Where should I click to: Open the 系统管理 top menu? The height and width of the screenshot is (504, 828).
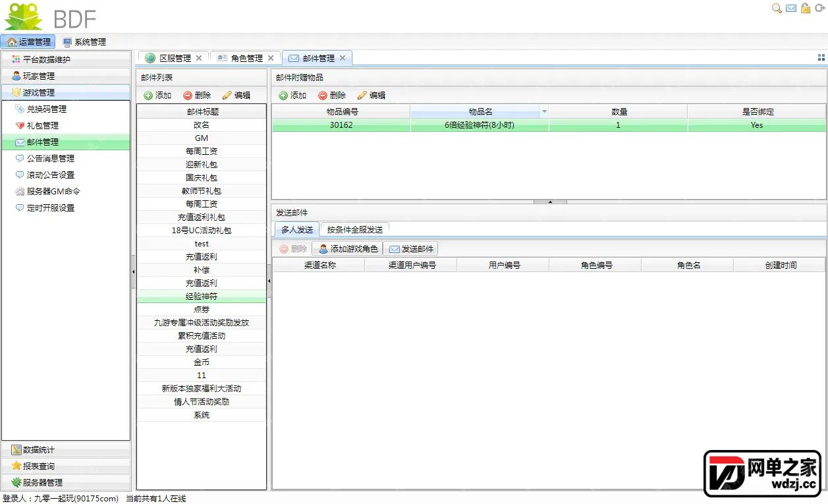coord(84,42)
